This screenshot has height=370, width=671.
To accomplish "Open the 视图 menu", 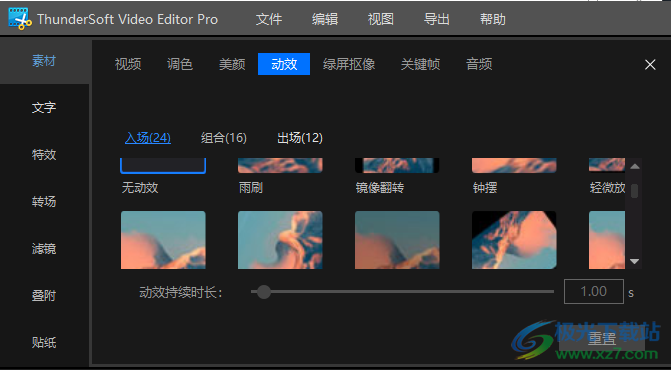I will [x=380, y=19].
